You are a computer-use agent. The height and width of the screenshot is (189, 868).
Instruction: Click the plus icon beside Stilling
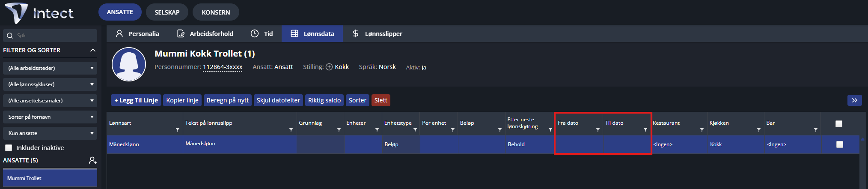click(x=329, y=67)
